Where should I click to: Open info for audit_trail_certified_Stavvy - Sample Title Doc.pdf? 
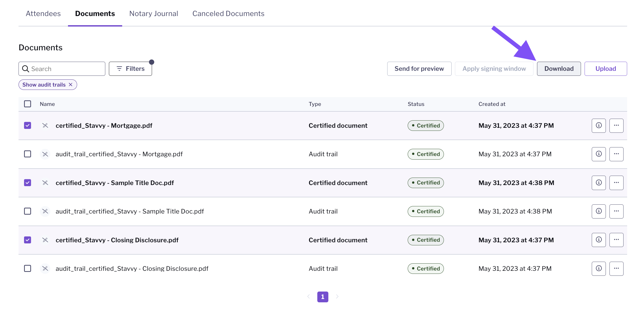pos(599,211)
